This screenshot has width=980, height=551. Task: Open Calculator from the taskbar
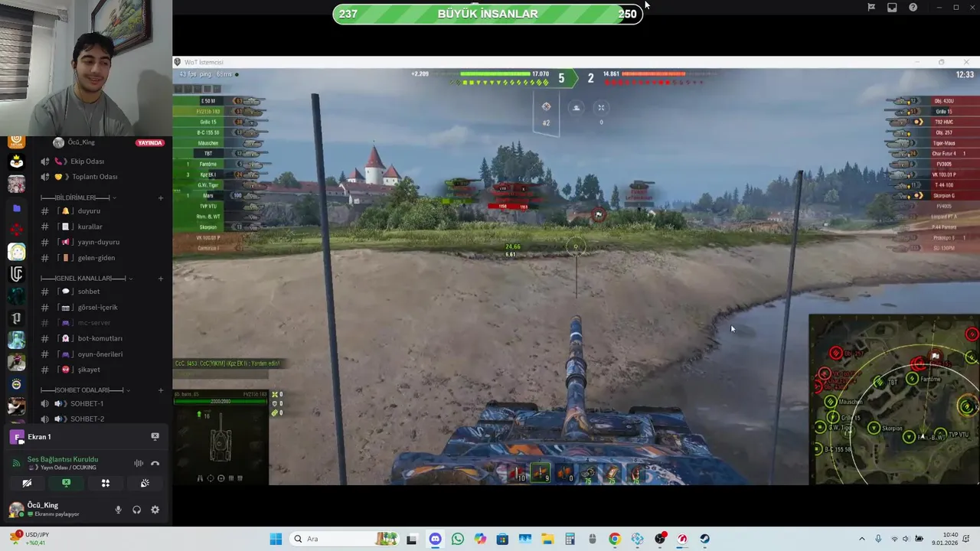tap(570, 539)
